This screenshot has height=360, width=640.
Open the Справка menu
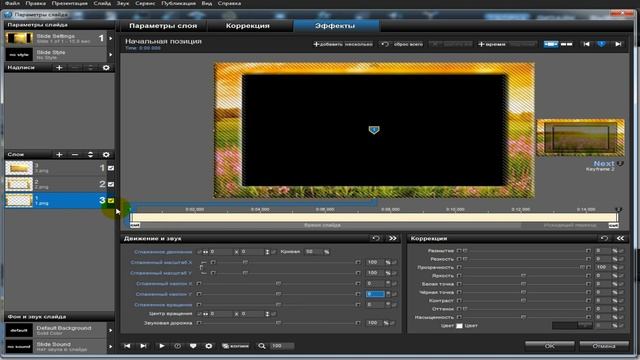(229, 3)
